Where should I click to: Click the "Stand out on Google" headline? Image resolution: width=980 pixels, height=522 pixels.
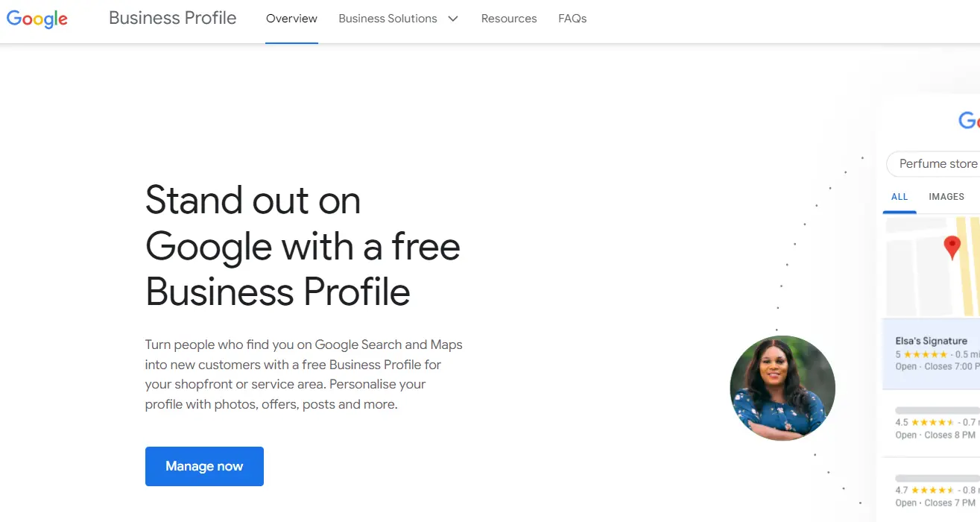click(x=303, y=246)
